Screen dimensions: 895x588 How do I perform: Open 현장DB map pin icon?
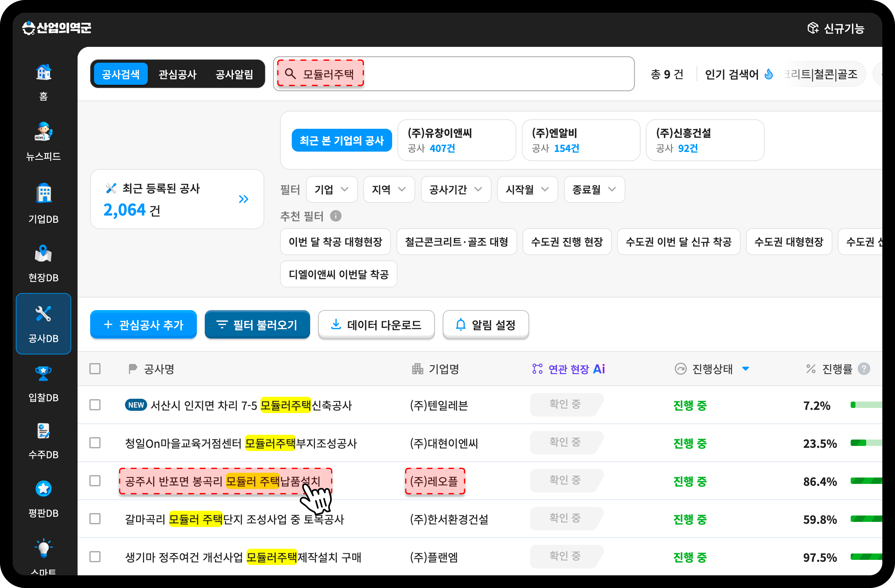coord(44,253)
